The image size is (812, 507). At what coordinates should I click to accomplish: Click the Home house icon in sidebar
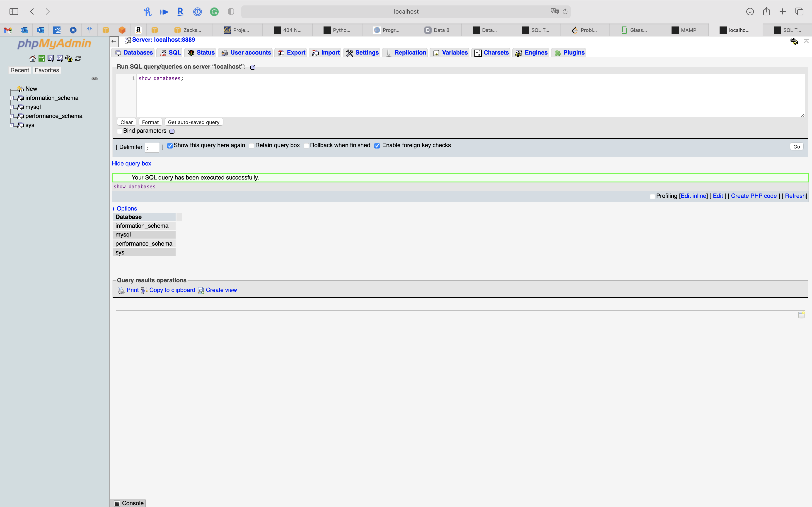33,58
